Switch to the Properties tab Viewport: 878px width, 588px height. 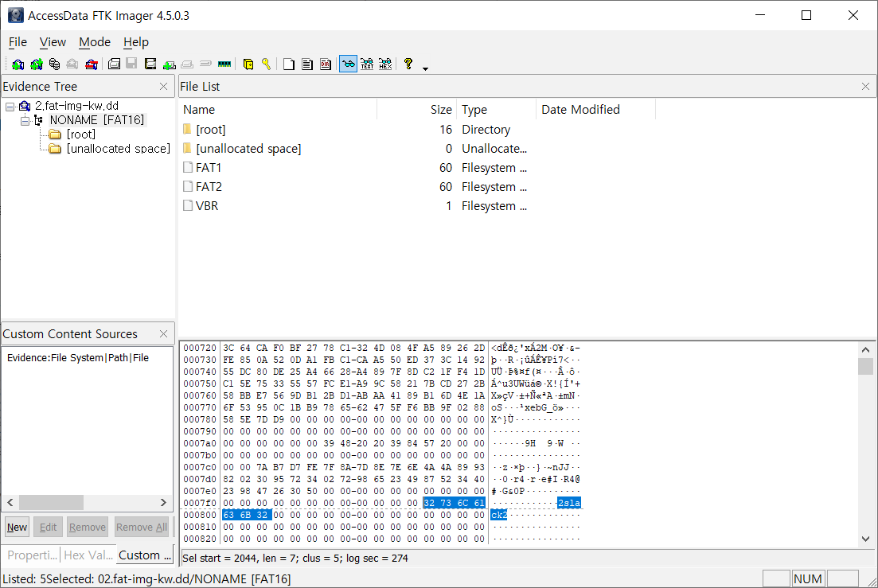pyautogui.click(x=32, y=555)
